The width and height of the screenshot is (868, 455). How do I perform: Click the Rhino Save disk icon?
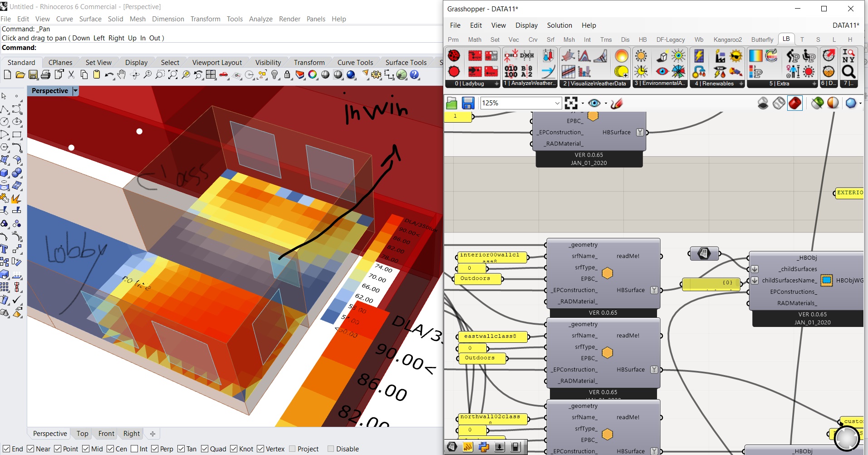pos(33,74)
